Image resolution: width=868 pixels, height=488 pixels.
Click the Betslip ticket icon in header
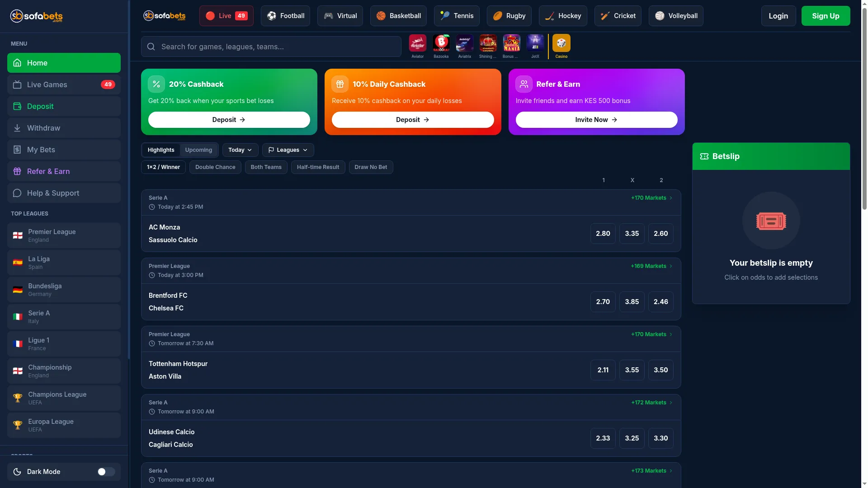pos(704,156)
